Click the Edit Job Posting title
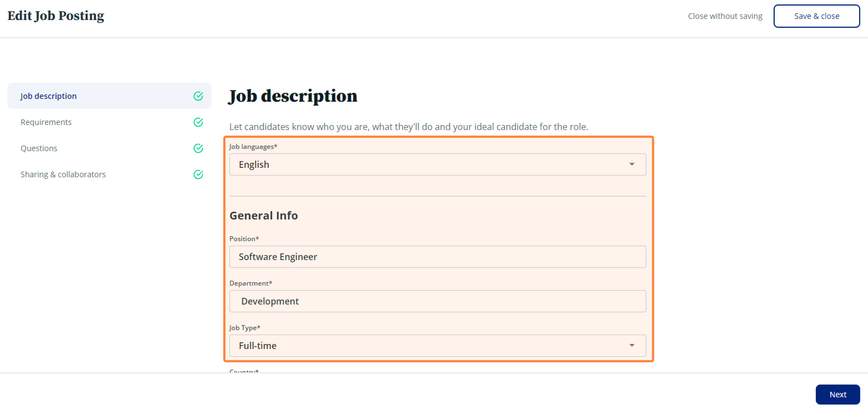Image resolution: width=868 pixels, height=409 pixels. click(x=56, y=16)
